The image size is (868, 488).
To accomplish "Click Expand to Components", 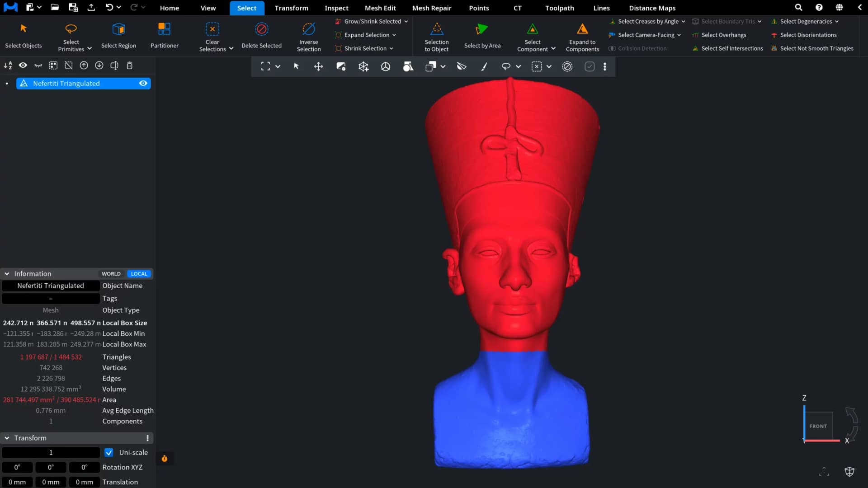I will tap(582, 37).
